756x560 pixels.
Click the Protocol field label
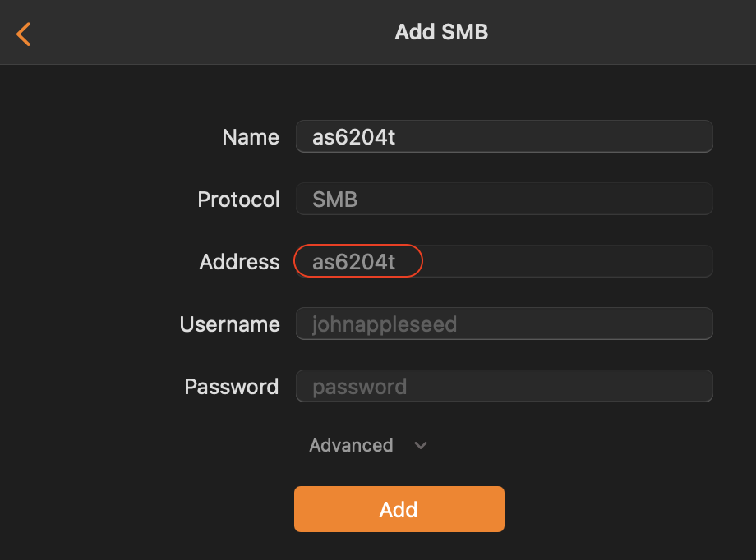pyautogui.click(x=238, y=200)
